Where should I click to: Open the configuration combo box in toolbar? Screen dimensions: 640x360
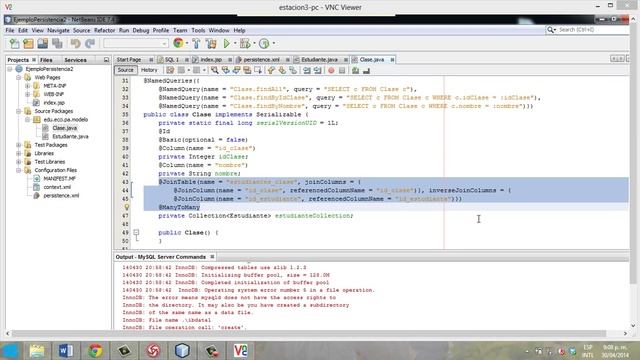coord(136,43)
